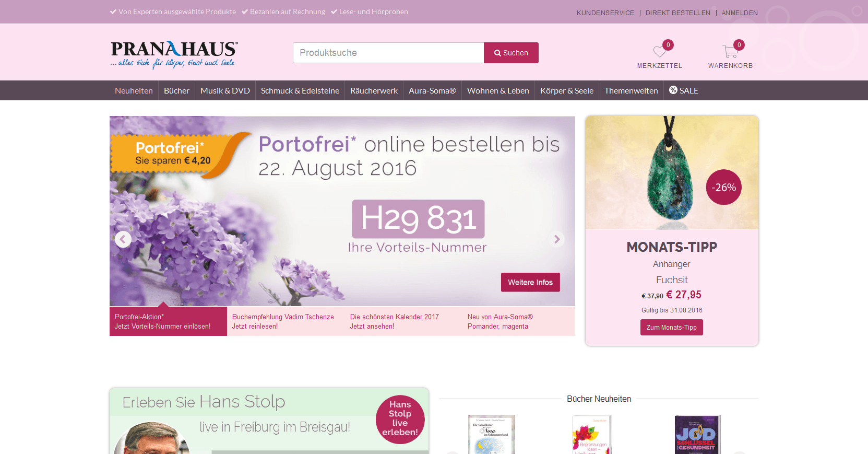Click the -26% discount badge

pyautogui.click(x=723, y=187)
